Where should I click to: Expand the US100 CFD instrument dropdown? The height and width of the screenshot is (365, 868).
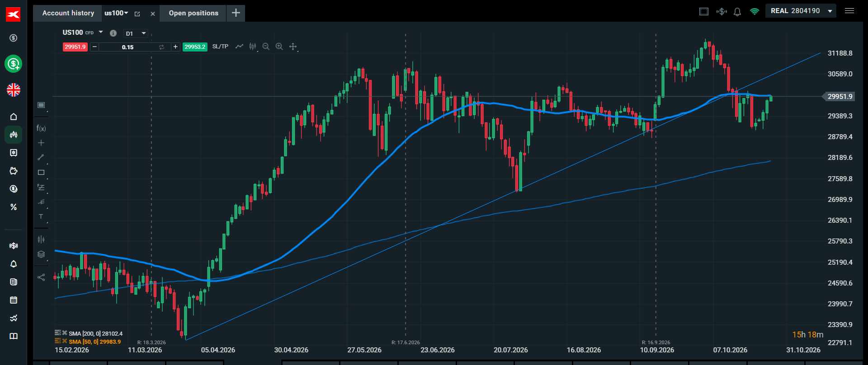coord(101,32)
